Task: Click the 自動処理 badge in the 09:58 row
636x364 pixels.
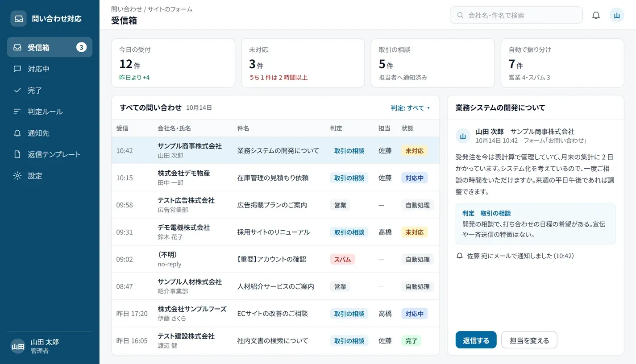Action: click(417, 205)
